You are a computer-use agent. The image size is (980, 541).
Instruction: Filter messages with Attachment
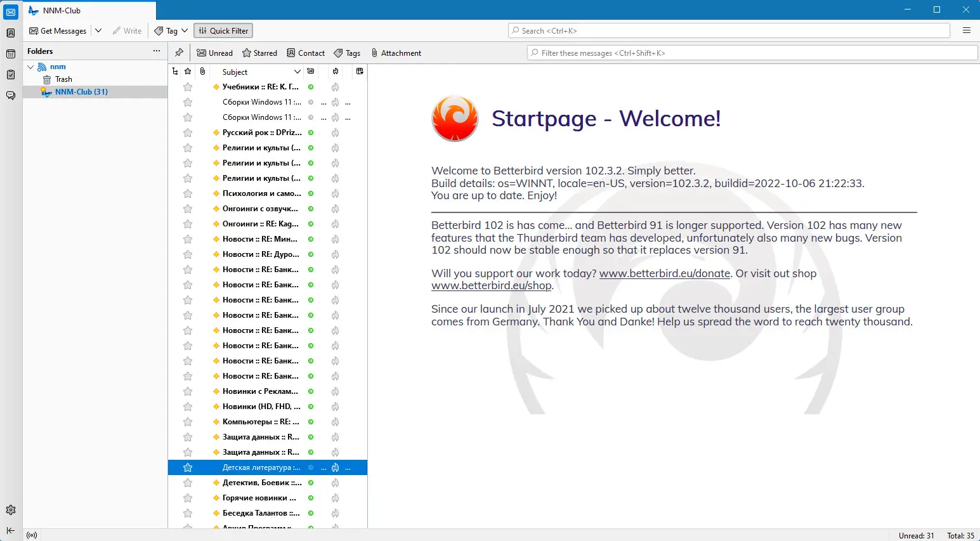(x=396, y=53)
